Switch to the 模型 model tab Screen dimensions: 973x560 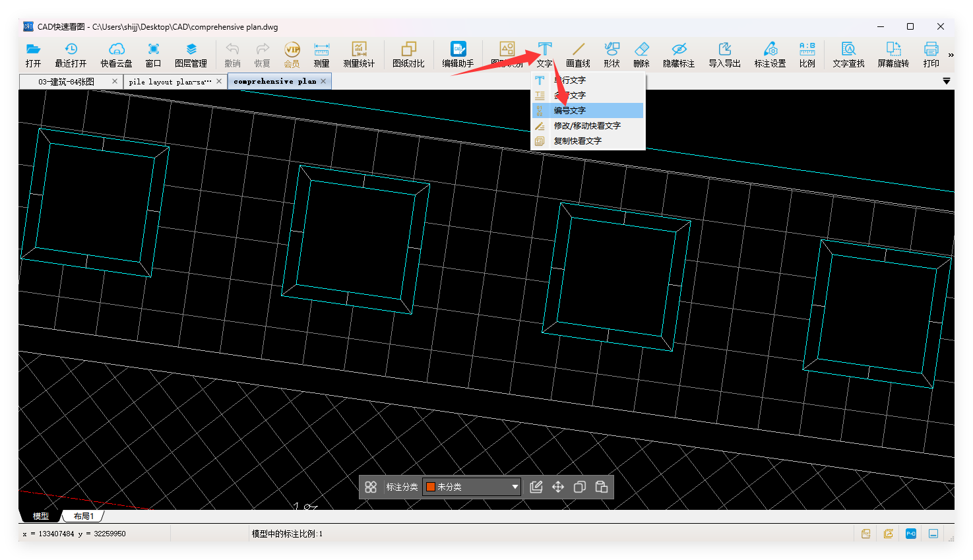(x=41, y=516)
